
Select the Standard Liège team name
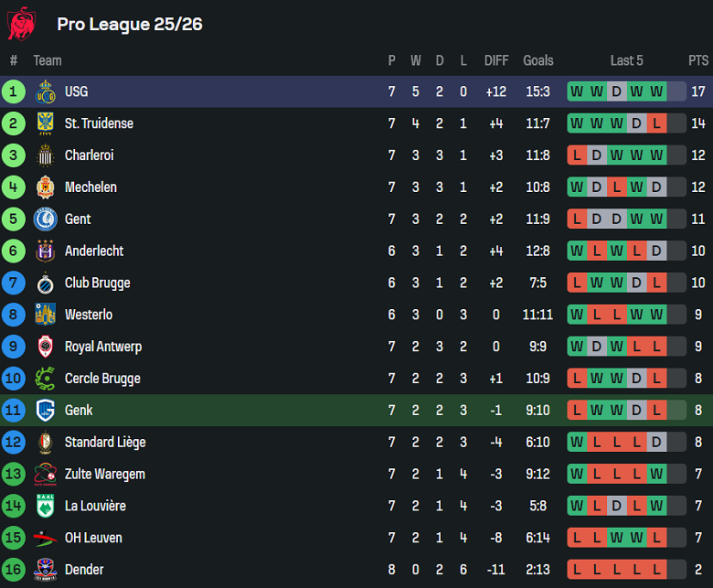[x=105, y=443]
